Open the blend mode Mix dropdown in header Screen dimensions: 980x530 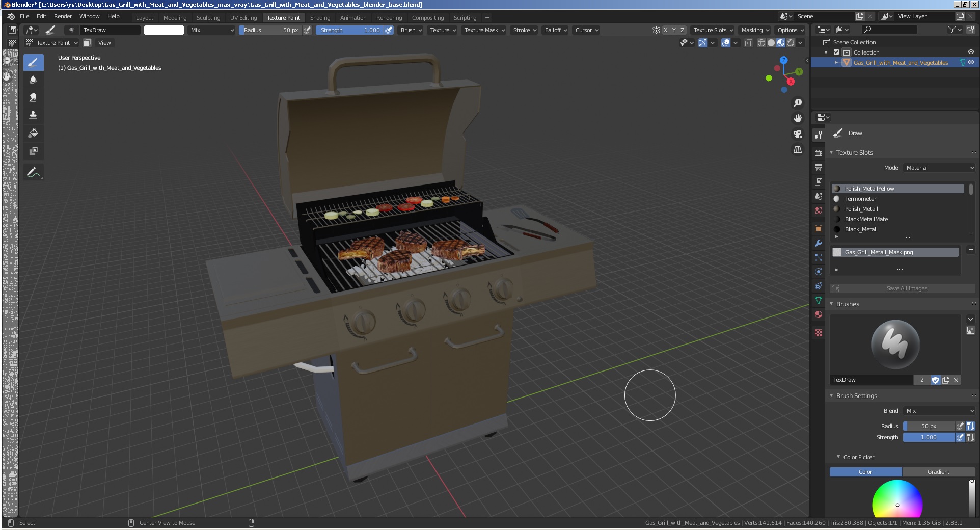[212, 30]
